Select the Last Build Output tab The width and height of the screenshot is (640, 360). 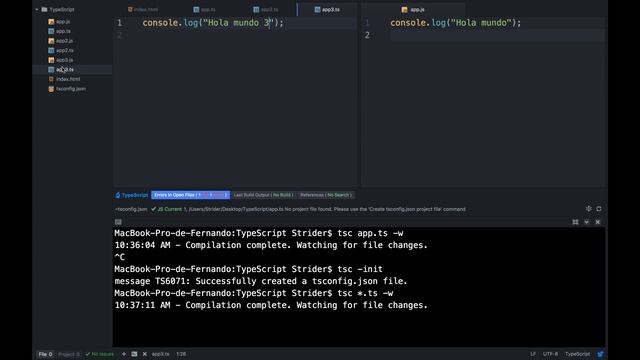click(x=263, y=195)
